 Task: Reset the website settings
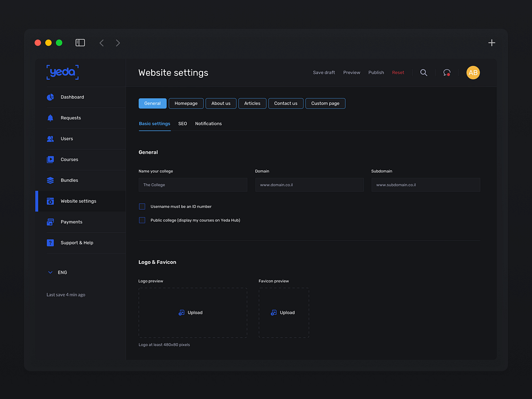(x=398, y=72)
